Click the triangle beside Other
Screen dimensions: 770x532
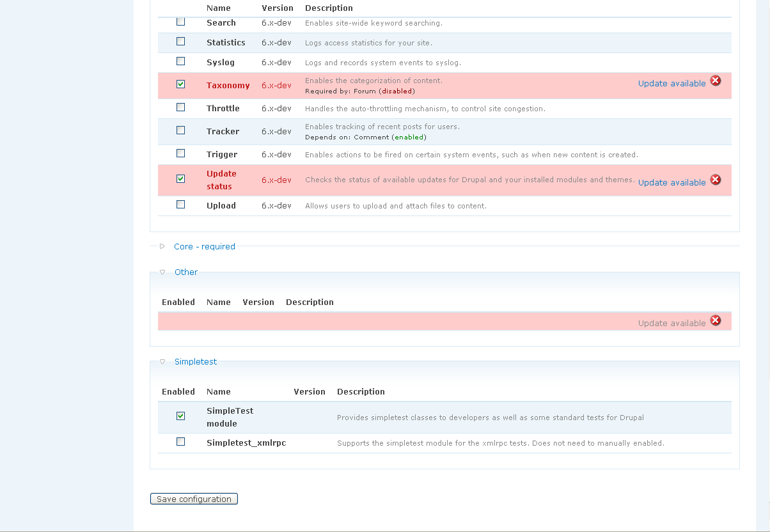tap(162, 272)
